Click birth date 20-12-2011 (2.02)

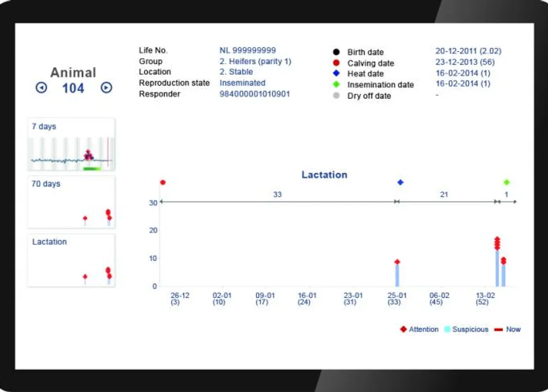coord(468,51)
